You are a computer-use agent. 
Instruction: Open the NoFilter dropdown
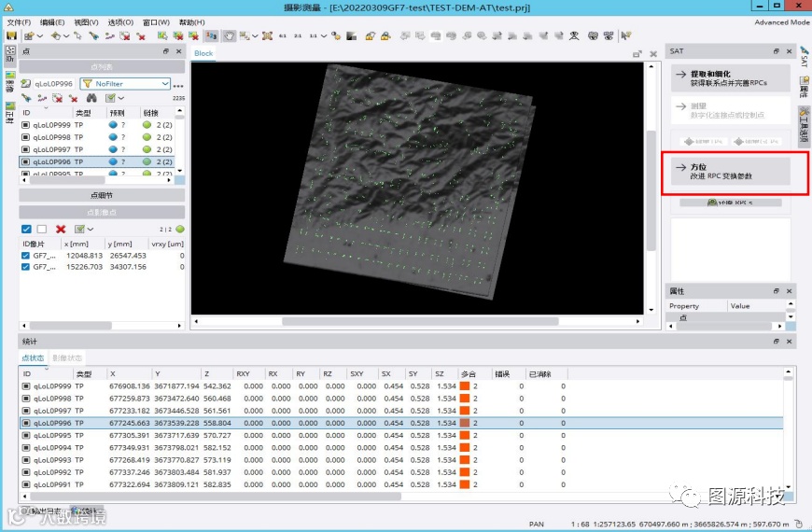[x=165, y=84]
